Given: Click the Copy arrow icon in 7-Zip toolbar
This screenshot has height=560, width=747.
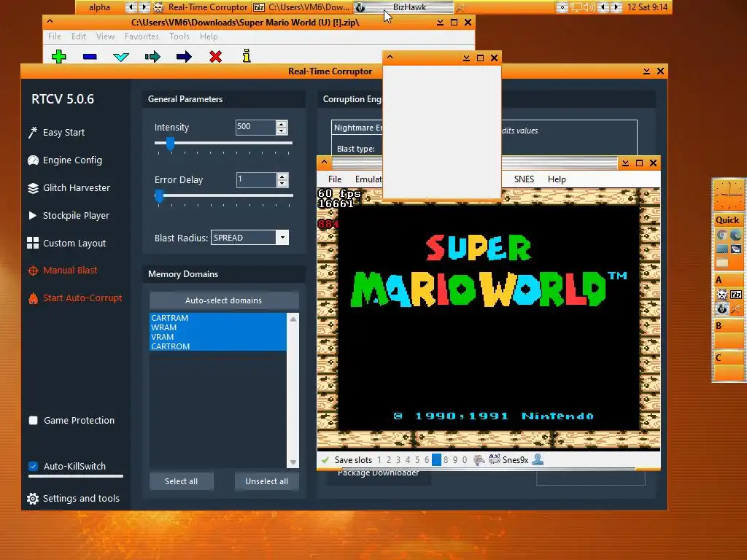Looking at the screenshot, I should click(x=152, y=57).
